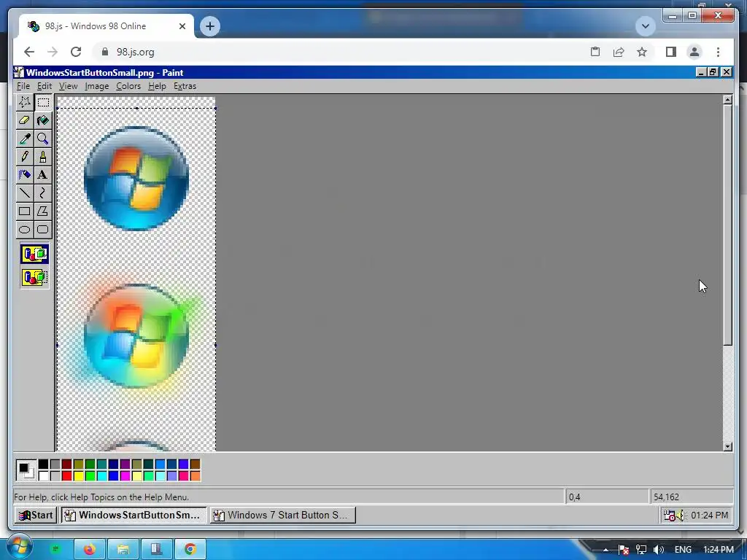This screenshot has height=560, width=747.
Task: Click the vertical scrollbar thumb
Action: [727, 225]
